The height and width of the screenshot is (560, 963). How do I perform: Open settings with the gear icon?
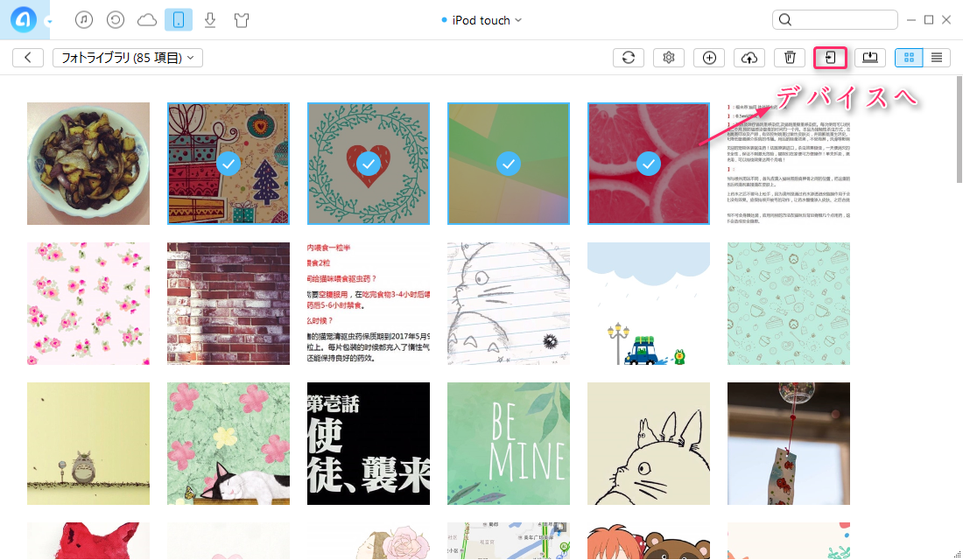[x=669, y=57]
